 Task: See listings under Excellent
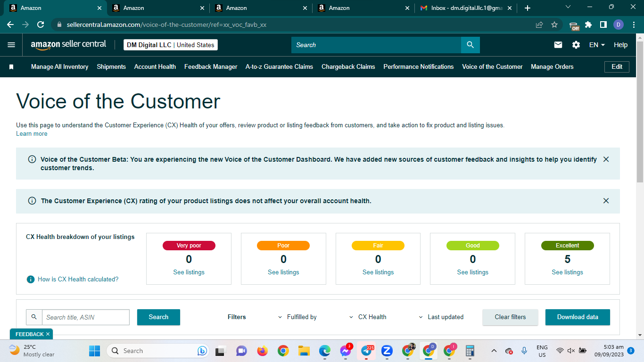click(568, 272)
